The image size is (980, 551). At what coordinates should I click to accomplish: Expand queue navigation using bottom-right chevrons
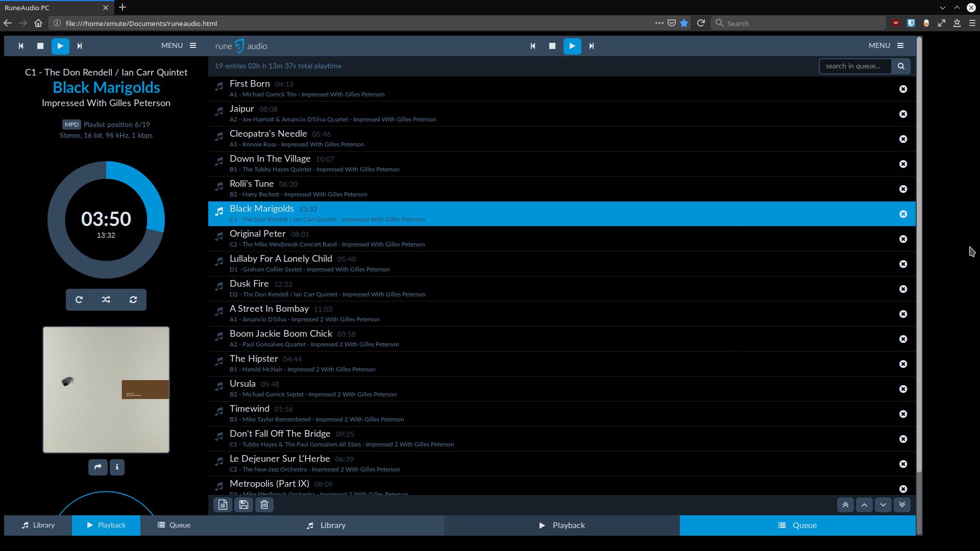[901, 505]
